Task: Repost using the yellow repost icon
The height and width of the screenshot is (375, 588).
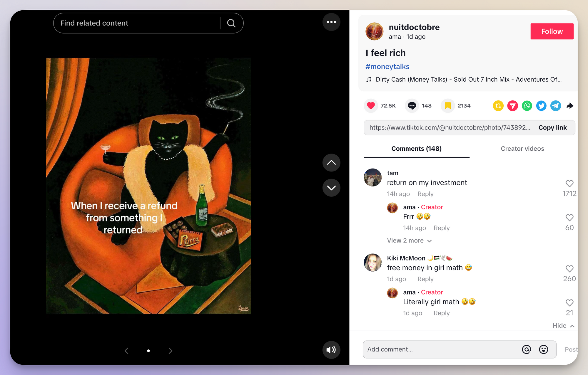Action: coord(498,106)
